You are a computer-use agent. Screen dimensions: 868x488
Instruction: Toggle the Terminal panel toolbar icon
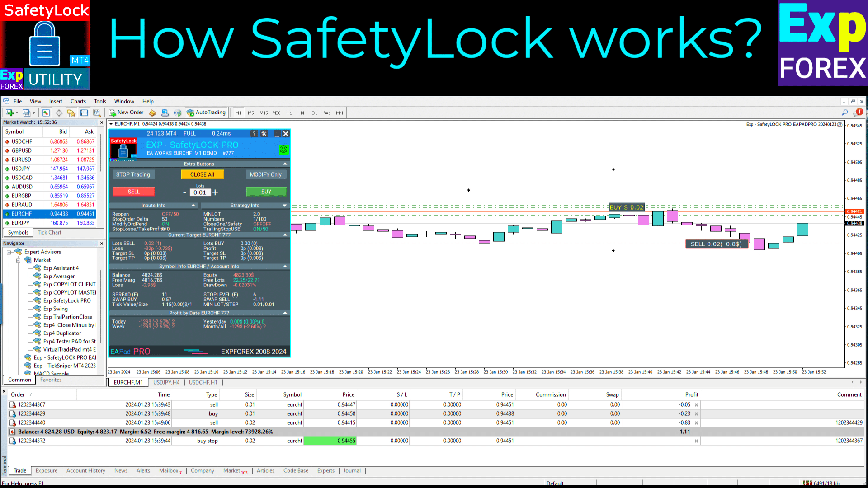(x=84, y=113)
